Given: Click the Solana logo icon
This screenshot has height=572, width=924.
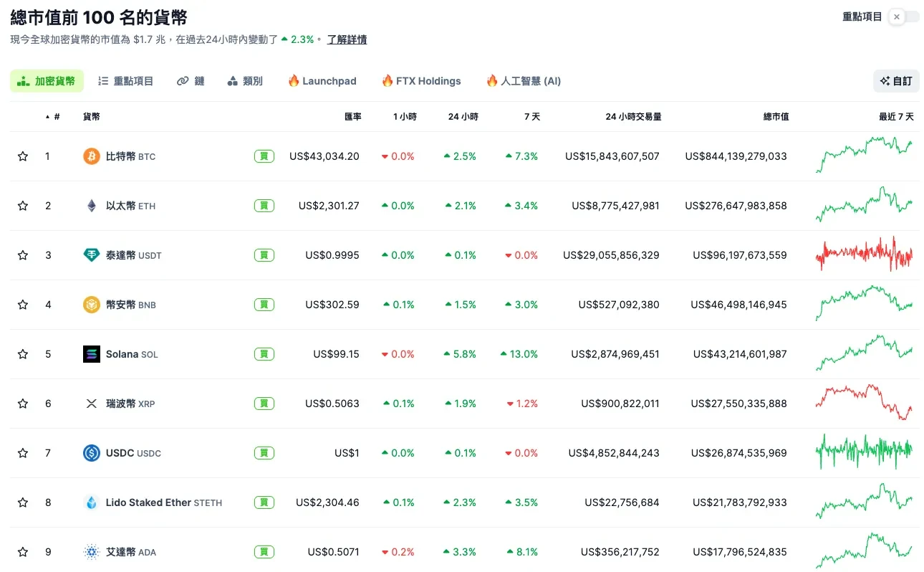Looking at the screenshot, I should click(91, 353).
